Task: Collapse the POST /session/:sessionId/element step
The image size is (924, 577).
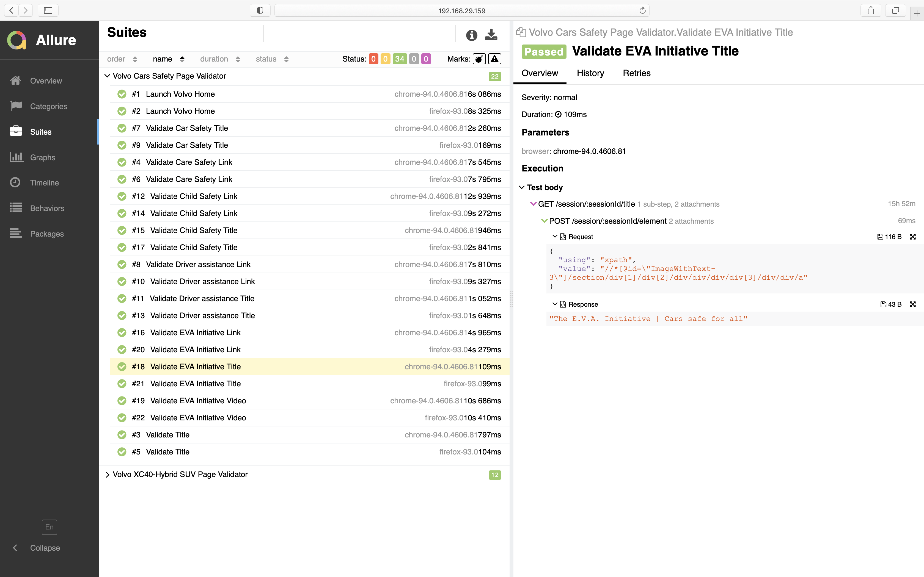Action: click(x=544, y=221)
